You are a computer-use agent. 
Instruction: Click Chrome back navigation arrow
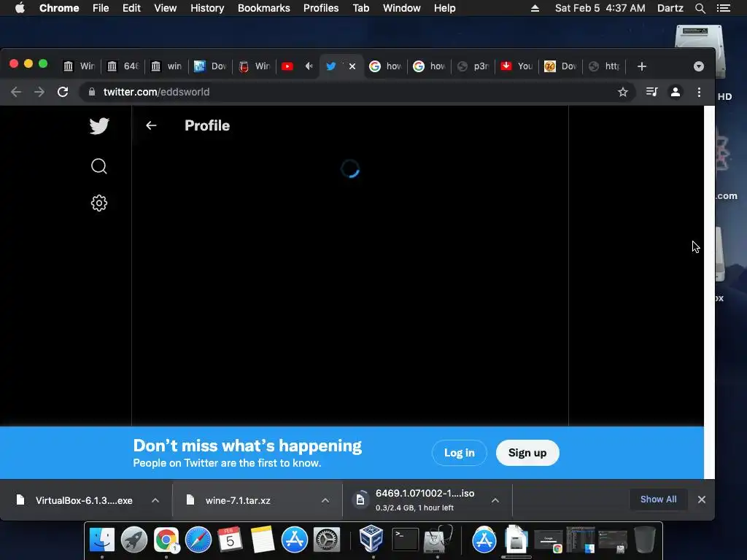pyautogui.click(x=16, y=92)
